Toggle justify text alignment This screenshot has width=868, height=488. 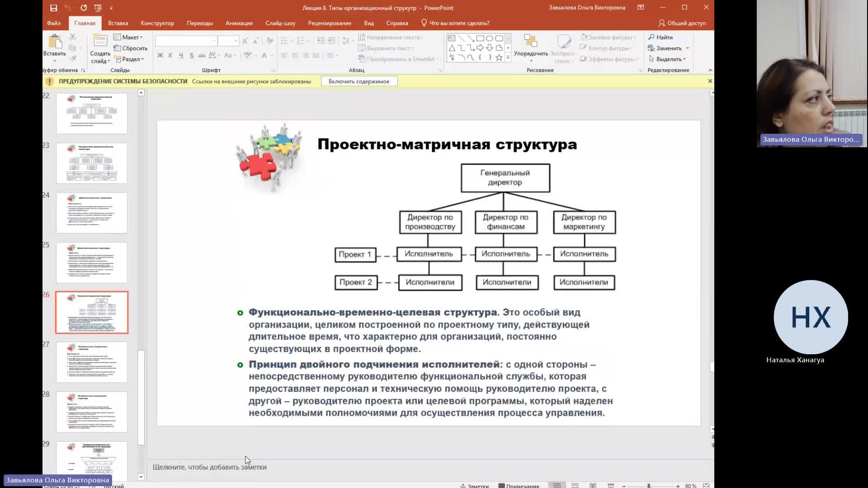316,56
